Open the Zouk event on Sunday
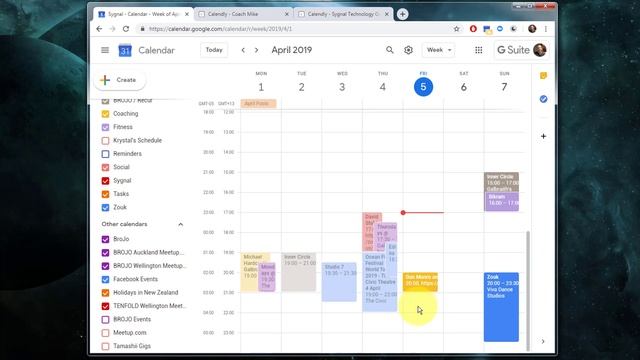 [x=501, y=307]
